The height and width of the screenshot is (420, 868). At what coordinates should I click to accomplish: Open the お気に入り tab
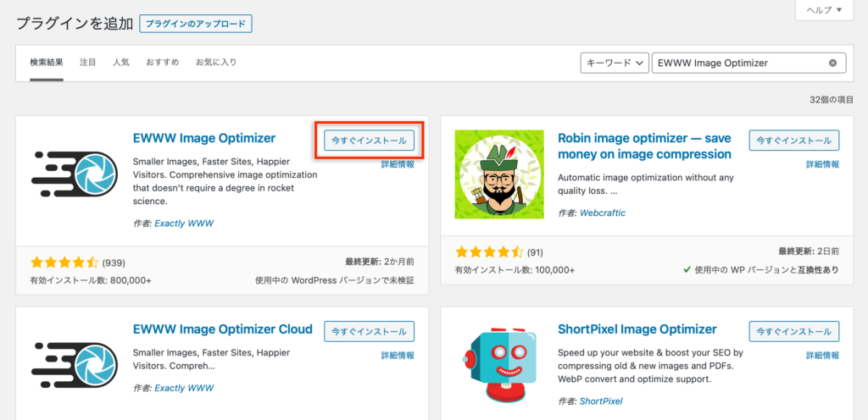pos(216,63)
